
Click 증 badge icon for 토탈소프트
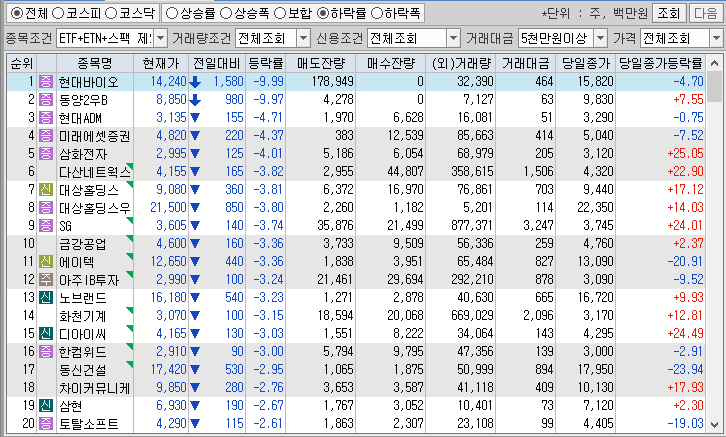pos(46,424)
